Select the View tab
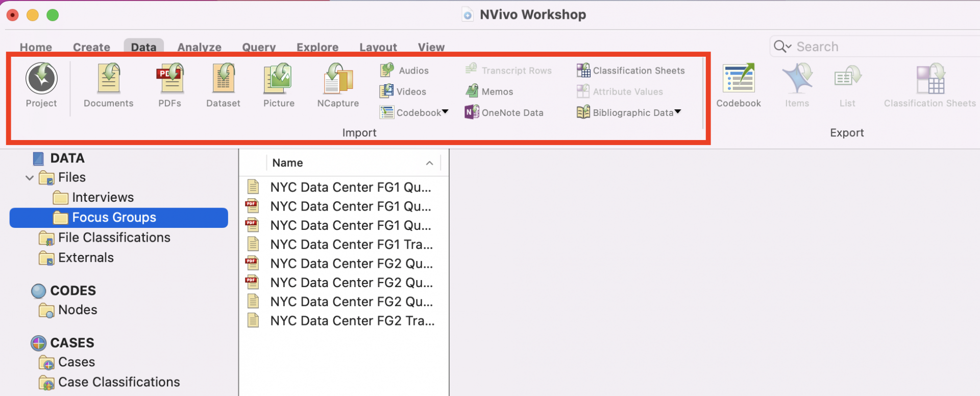 point(431,47)
